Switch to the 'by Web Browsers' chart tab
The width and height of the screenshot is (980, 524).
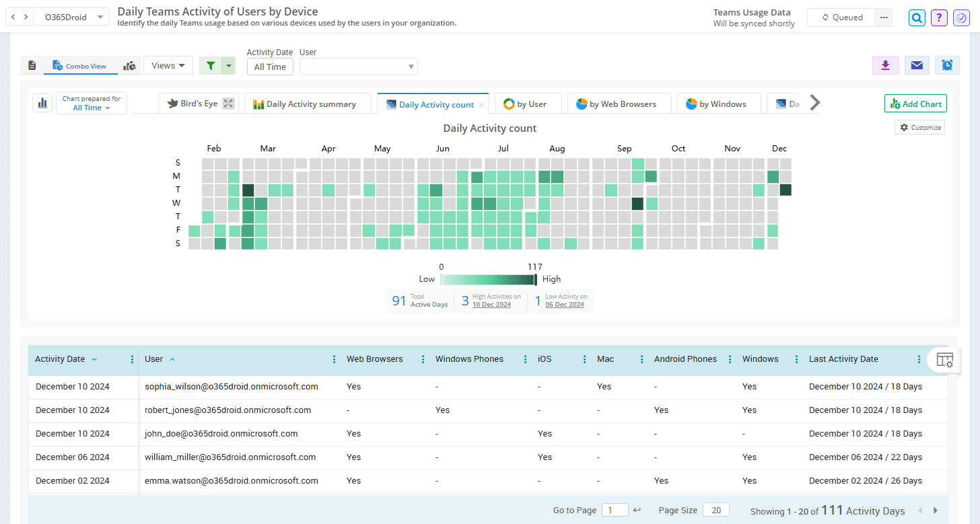point(619,103)
